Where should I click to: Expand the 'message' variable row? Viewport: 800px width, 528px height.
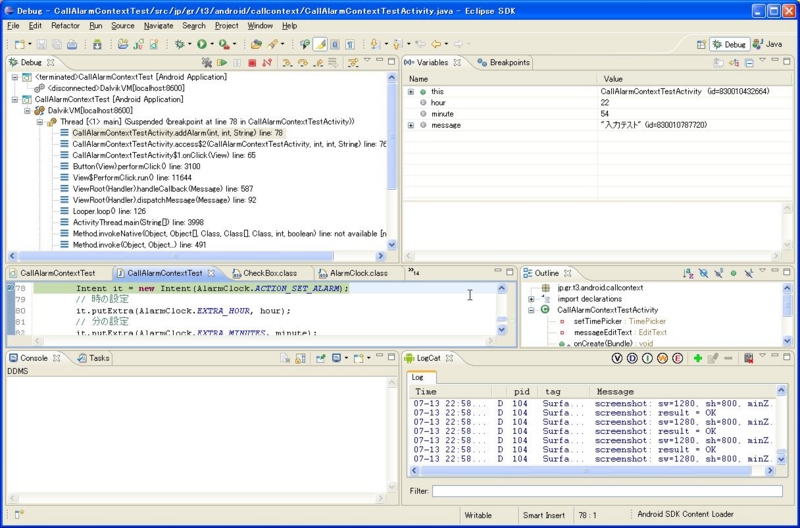coord(411,125)
